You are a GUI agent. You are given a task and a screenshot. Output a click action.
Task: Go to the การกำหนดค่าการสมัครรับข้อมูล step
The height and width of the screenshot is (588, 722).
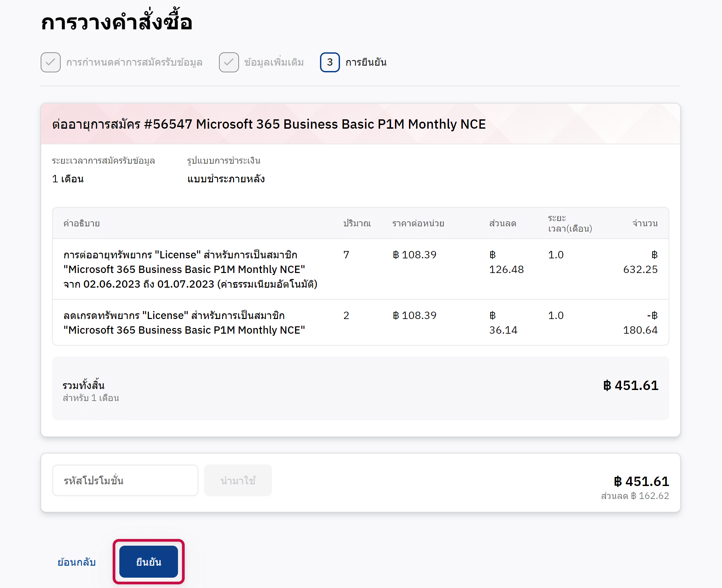pyautogui.click(x=134, y=62)
